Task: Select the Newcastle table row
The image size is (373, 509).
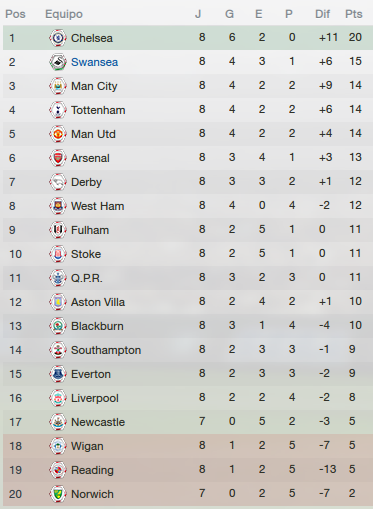Action: [188, 422]
